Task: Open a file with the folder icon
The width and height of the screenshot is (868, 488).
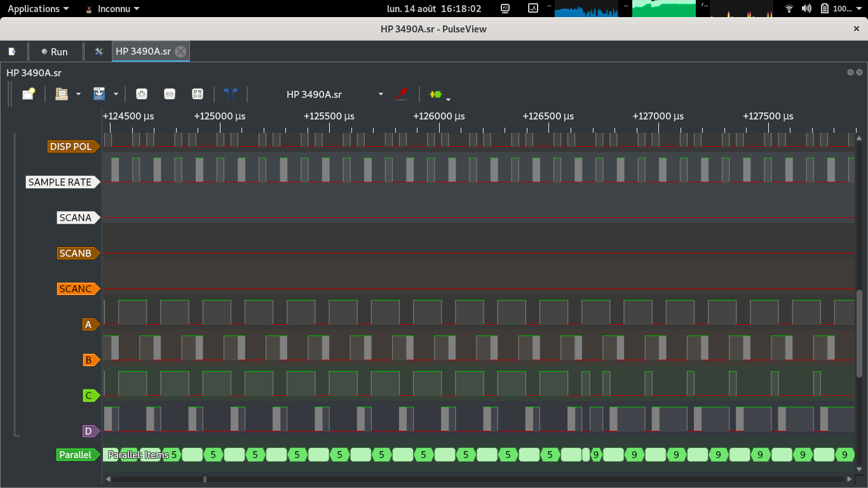Action: tap(62, 94)
